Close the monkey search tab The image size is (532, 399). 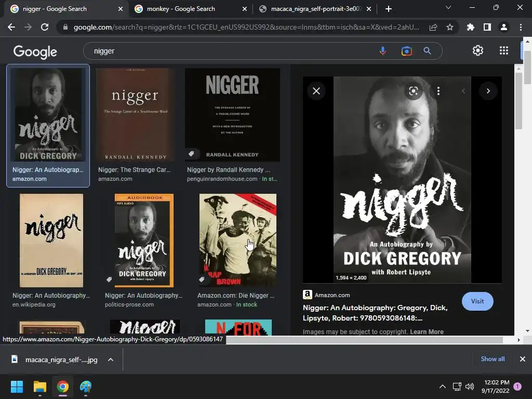245,9
